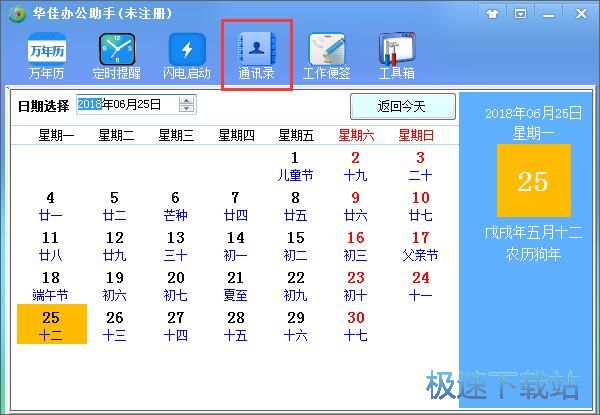
Task: Select June 30 十七
Action: (x=355, y=326)
